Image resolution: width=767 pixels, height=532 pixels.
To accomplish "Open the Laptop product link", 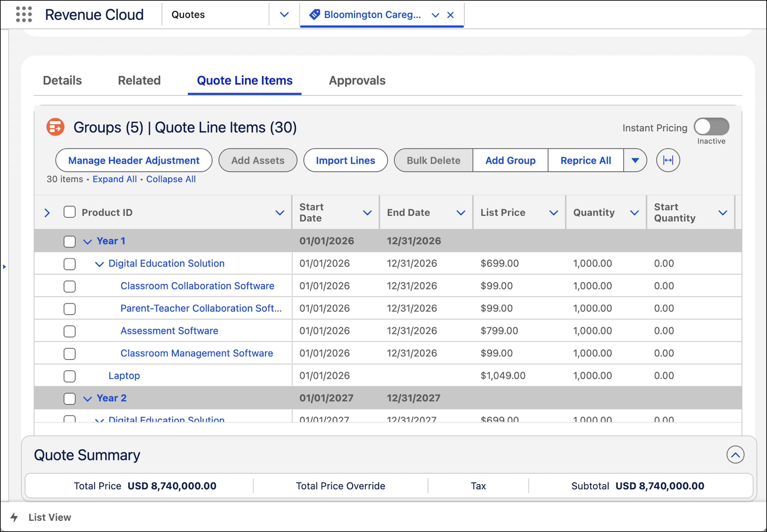I will click(124, 376).
